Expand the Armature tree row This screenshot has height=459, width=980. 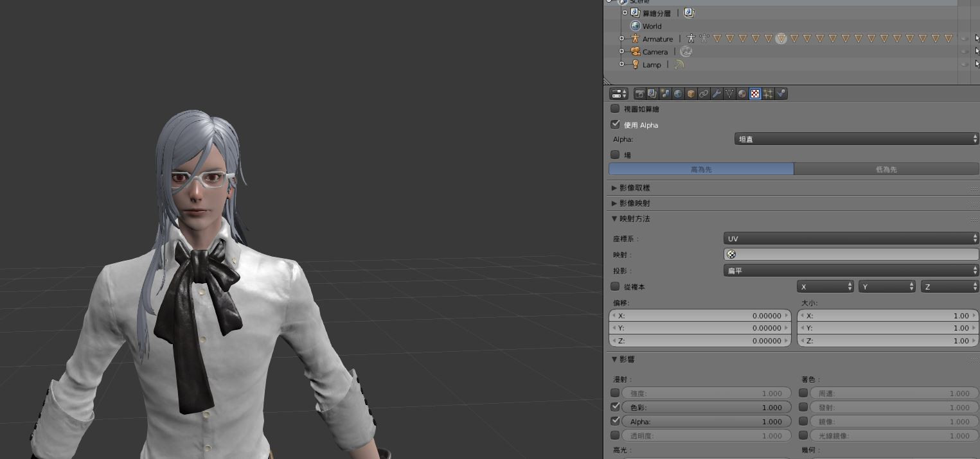pyautogui.click(x=621, y=39)
